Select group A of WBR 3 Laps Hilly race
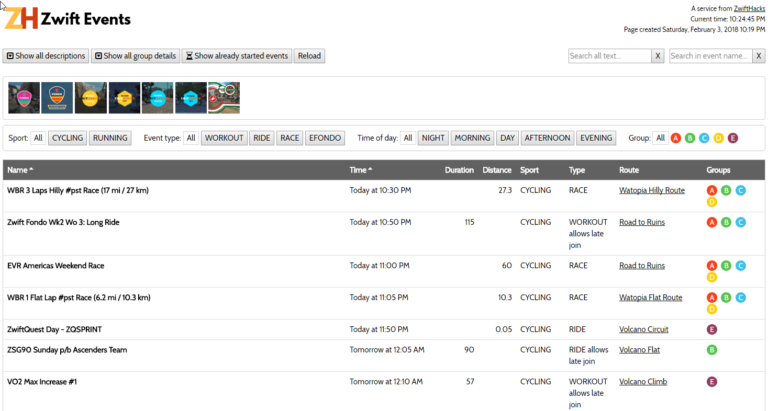Viewport: 768px width, 411px height. click(x=712, y=191)
